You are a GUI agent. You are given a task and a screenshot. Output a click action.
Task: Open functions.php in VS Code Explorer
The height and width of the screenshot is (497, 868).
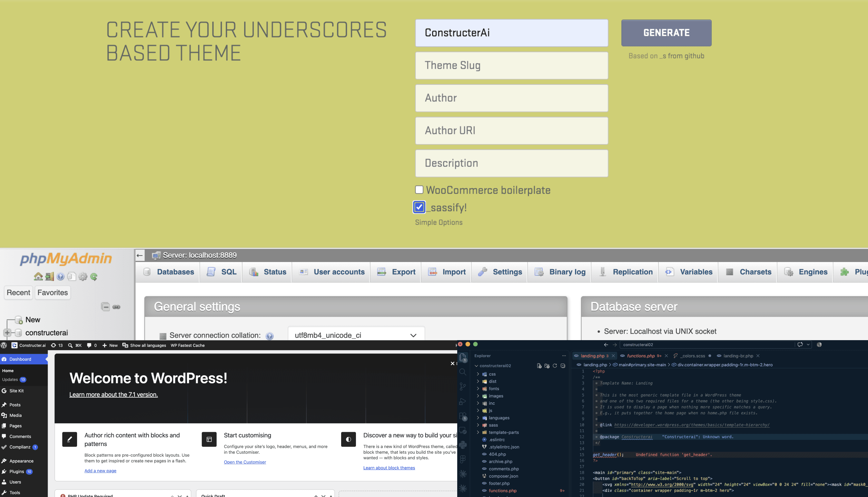[x=503, y=491]
